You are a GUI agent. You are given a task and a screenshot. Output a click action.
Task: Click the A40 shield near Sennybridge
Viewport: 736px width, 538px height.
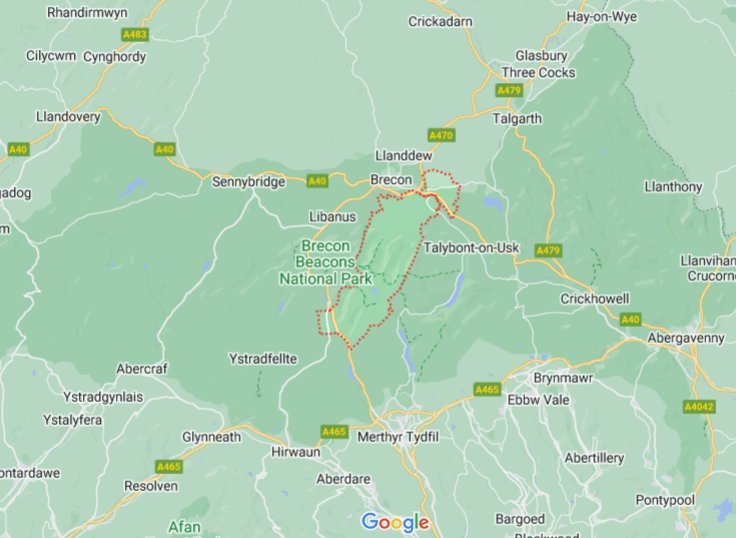[317, 181]
